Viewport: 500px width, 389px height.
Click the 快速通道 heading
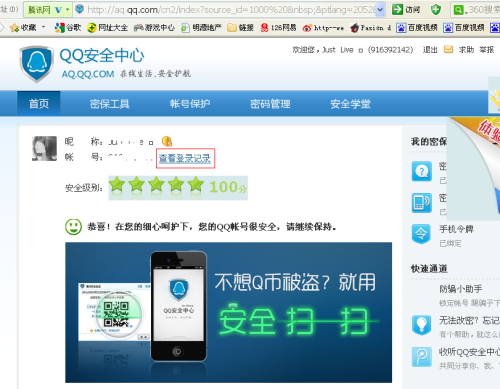(x=429, y=268)
